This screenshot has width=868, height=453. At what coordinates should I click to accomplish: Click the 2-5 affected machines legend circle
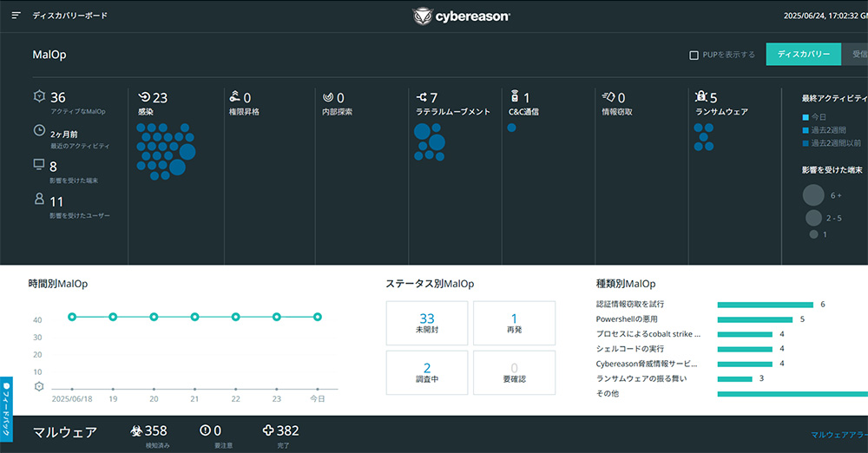click(x=813, y=218)
